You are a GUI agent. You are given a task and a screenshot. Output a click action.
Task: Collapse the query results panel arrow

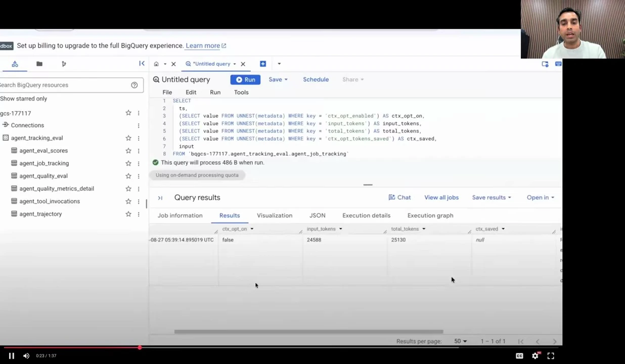[160, 198]
